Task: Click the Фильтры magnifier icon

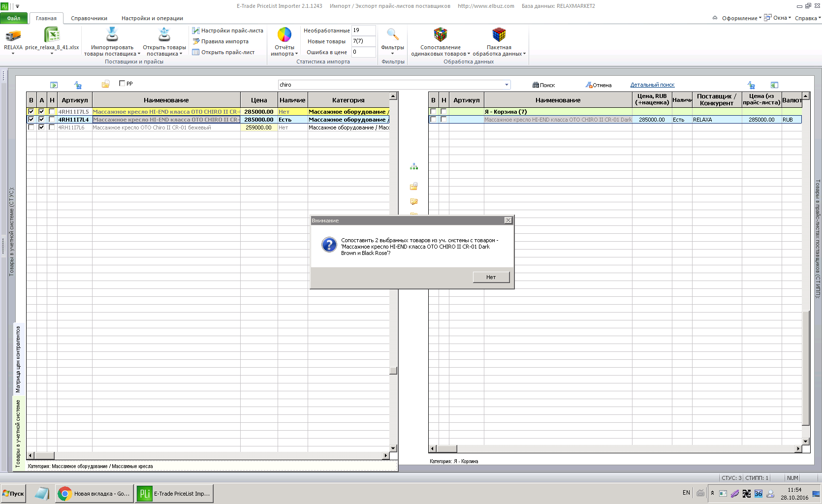Action: point(392,34)
